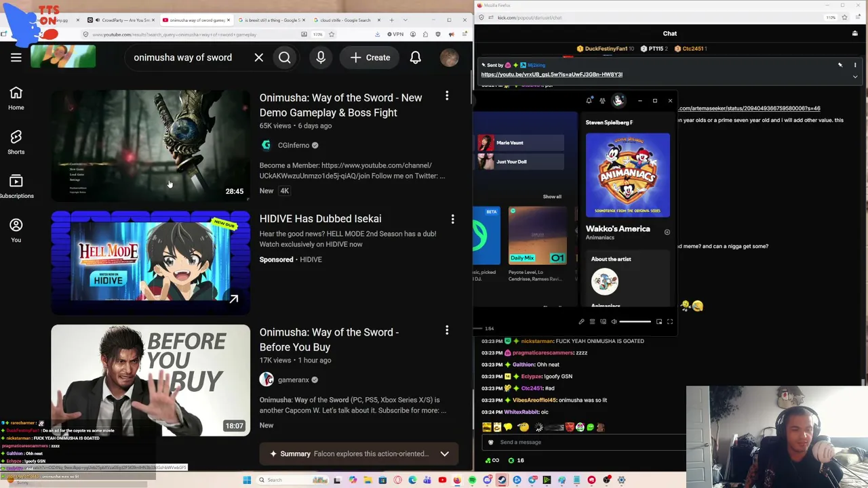Bookmark the YouTube page with star
This screenshot has width=868, height=488.
click(x=332, y=35)
